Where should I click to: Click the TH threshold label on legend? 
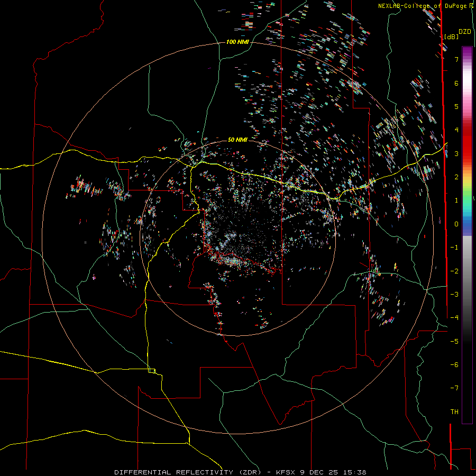click(x=454, y=412)
